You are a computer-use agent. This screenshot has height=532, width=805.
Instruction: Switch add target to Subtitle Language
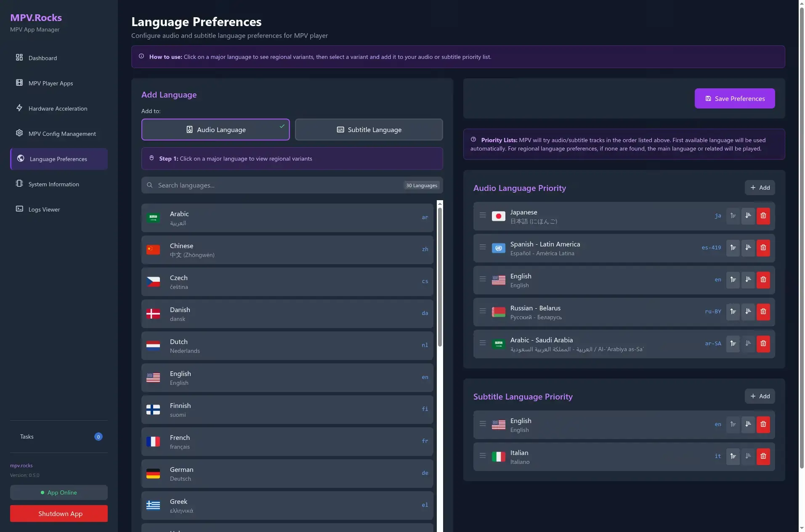(369, 130)
